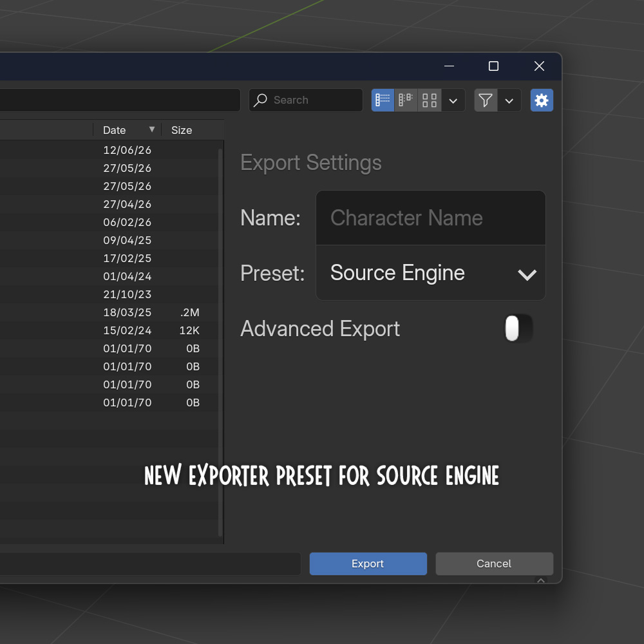This screenshot has width=644, height=644.
Task: Click the directory path field
Action: (120, 100)
